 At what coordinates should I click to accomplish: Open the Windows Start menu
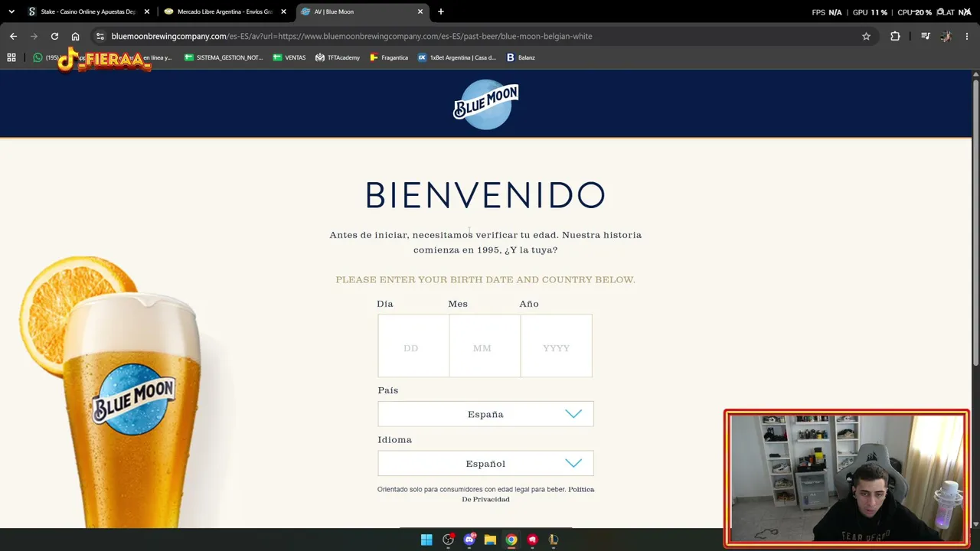click(426, 540)
